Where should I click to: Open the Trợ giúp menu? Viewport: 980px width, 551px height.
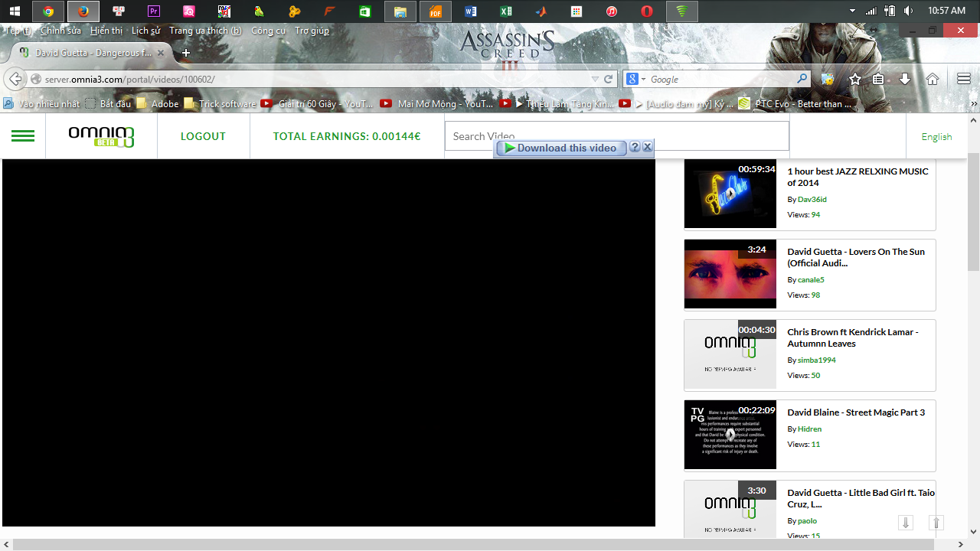click(x=312, y=31)
